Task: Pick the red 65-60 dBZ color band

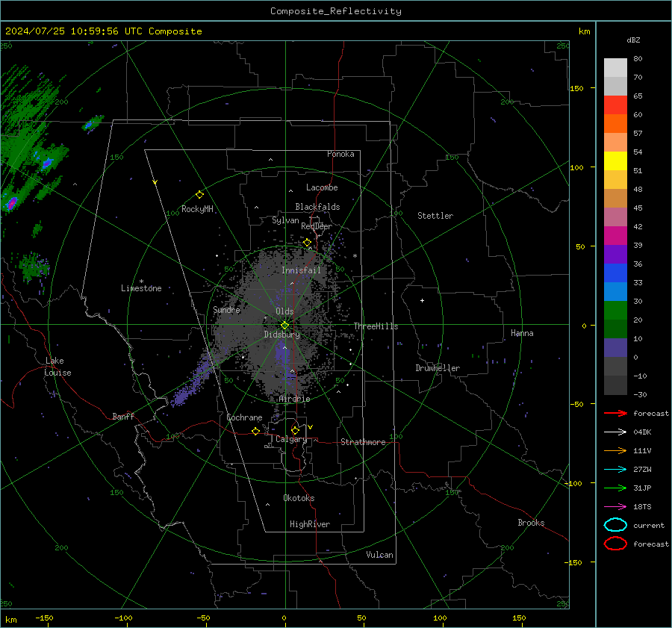Action: tap(615, 105)
